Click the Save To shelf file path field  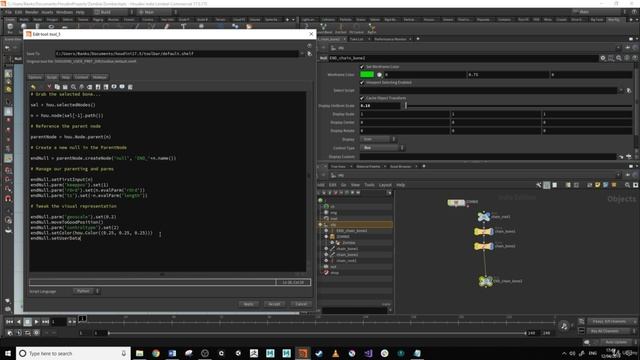[x=176, y=53]
